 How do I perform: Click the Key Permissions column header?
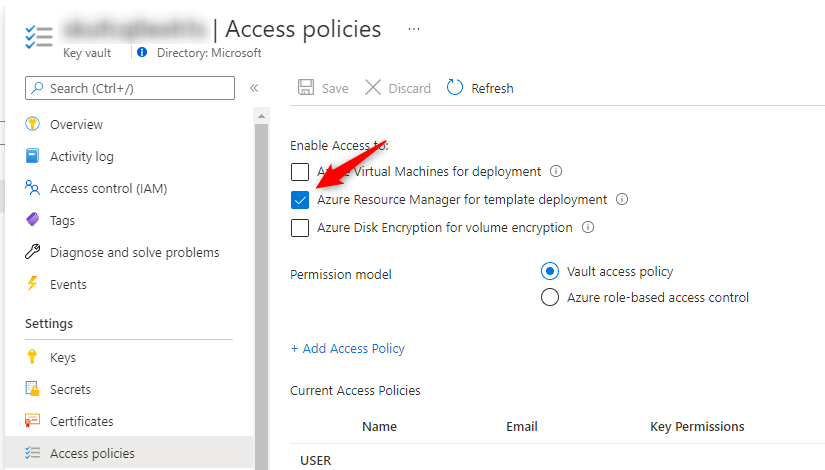coord(697,426)
